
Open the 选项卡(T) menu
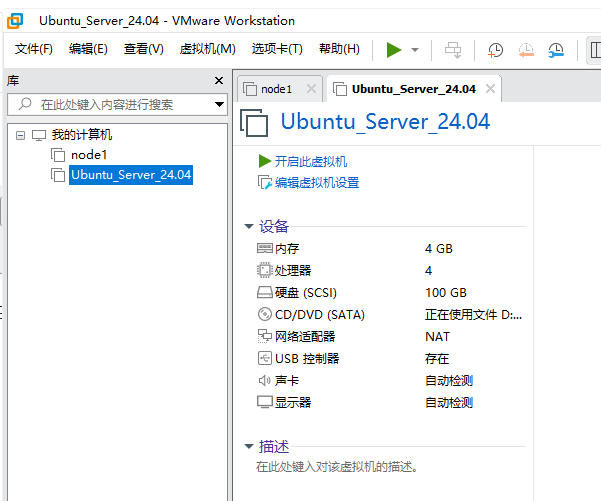tap(277, 49)
